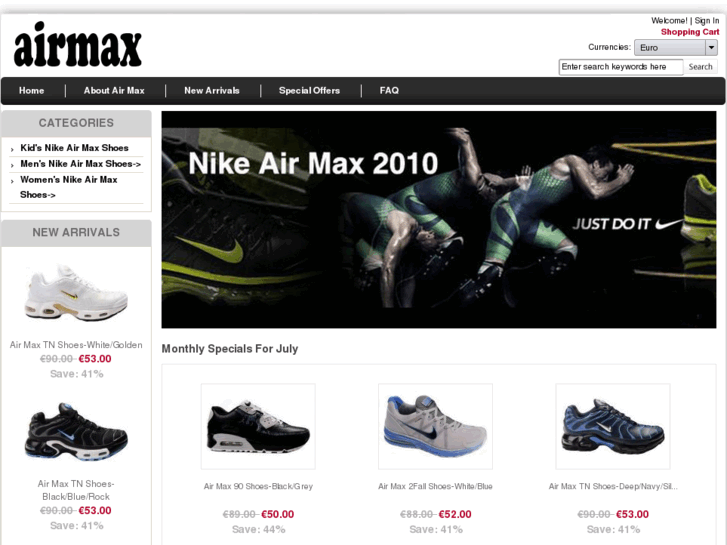The width and height of the screenshot is (727, 545).
Task: Click the airmax logo
Action: (x=77, y=45)
